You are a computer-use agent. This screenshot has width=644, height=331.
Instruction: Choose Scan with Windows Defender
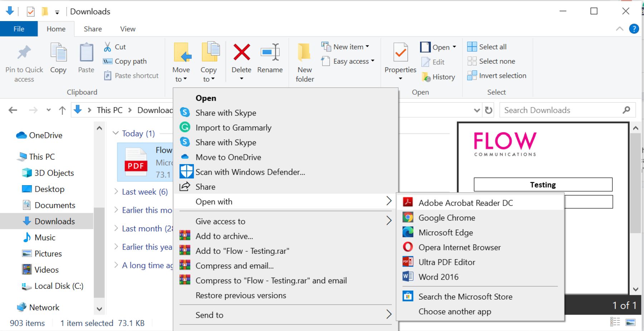[250, 172]
